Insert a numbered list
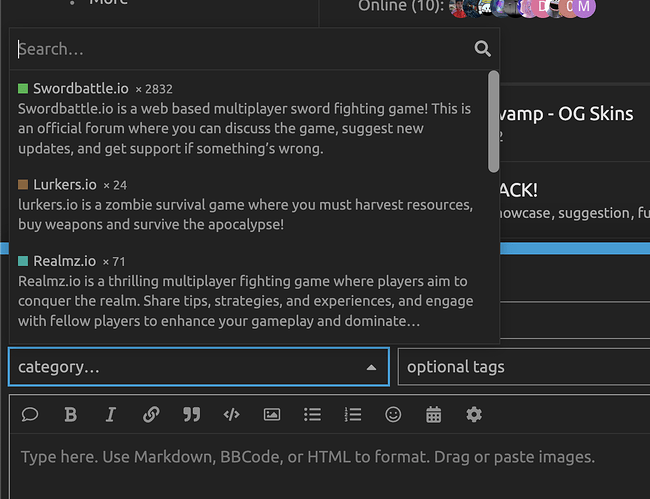The image size is (650, 499). coord(353,414)
